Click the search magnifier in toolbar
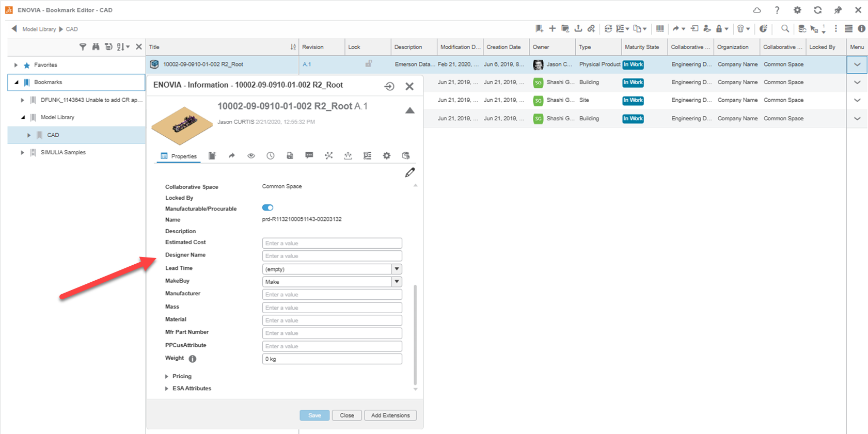This screenshot has height=434, width=868. pyautogui.click(x=785, y=29)
